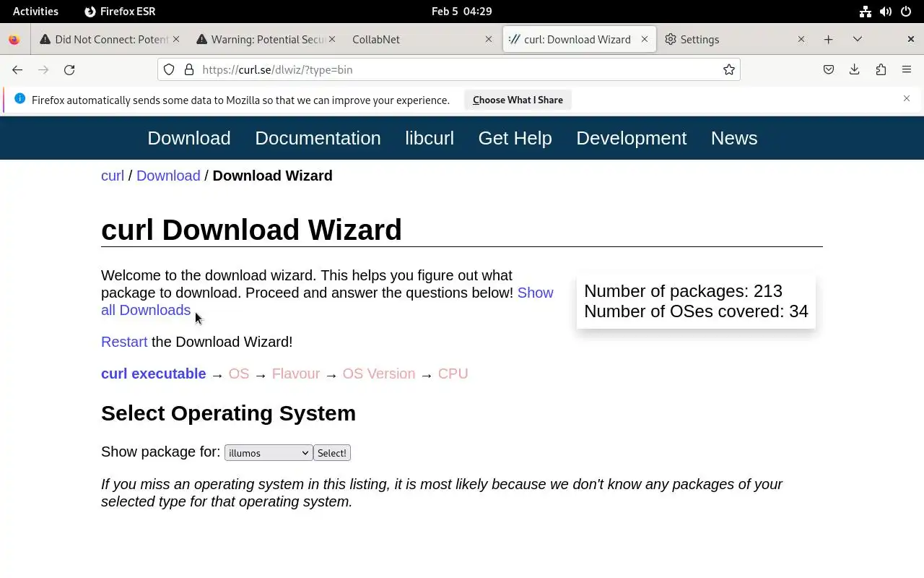Click the Choose What I Share button
The width and height of the screenshot is (924, 578).
(518, 100)
